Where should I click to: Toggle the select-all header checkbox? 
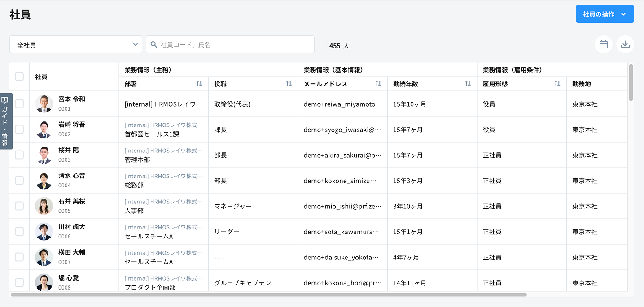(19, 77)
